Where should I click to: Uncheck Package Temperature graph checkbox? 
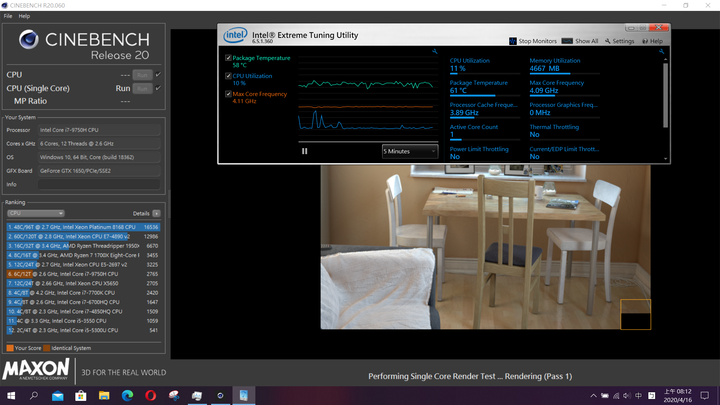pyautogui.click(x=228, y=58)
